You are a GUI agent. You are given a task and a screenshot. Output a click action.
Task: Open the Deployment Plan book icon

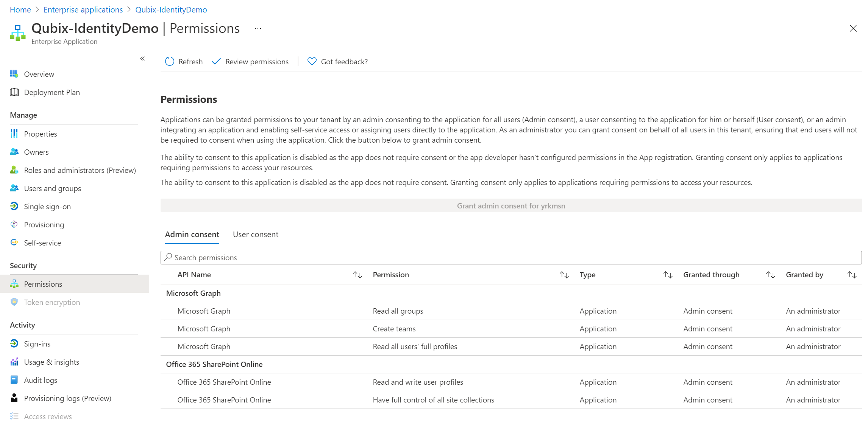(14, 92)
